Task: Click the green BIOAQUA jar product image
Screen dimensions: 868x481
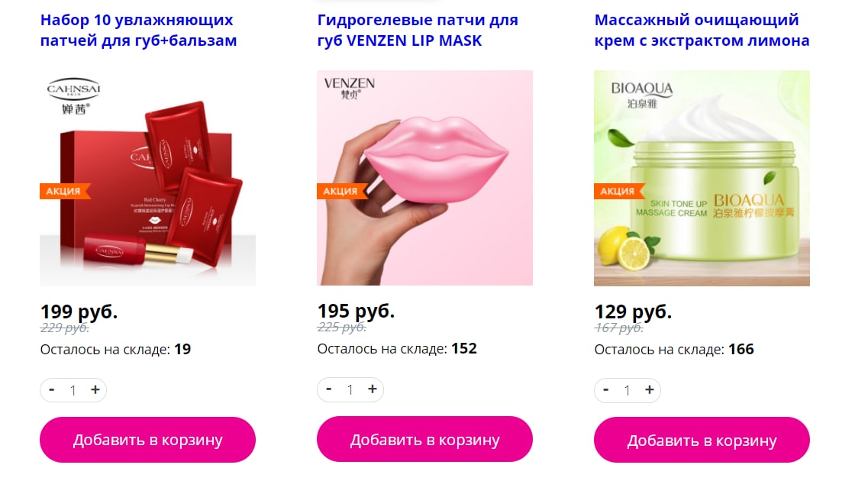Action: pos(702,178)
